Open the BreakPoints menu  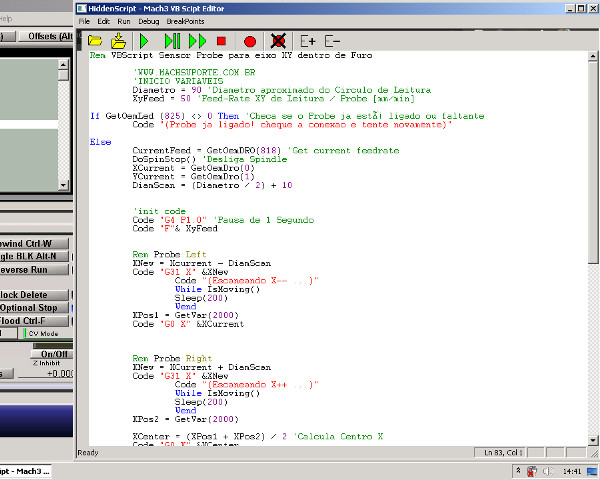point(185,21)
